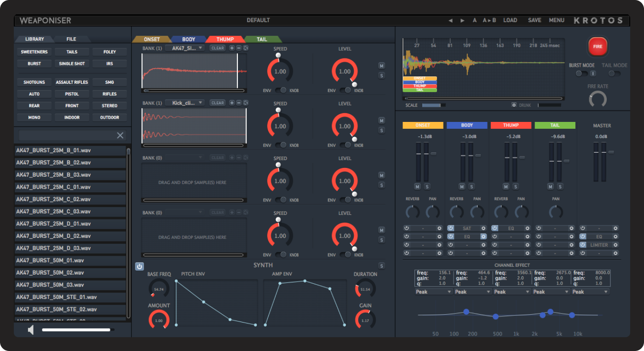This screenshot has height=351, width=644.
Task: Switch ENV/KNOB toggle under AK47 bank LEVEL
Action: pyautogui.click(x=345, y=91)
